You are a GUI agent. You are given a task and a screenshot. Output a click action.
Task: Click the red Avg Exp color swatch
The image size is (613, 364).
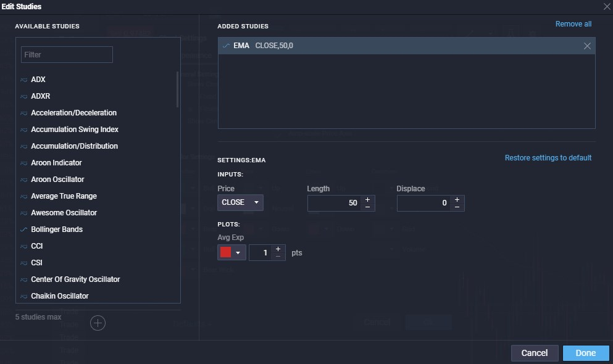click(x=225, y=252)
